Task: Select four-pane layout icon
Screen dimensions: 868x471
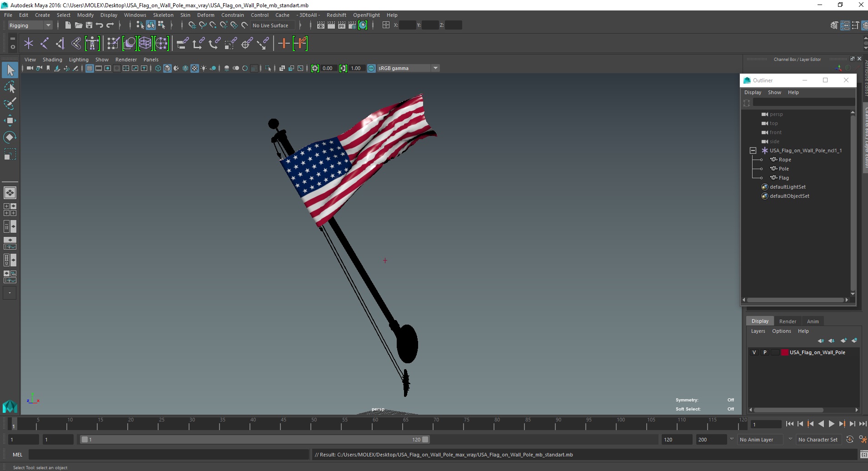Action: 10,210
